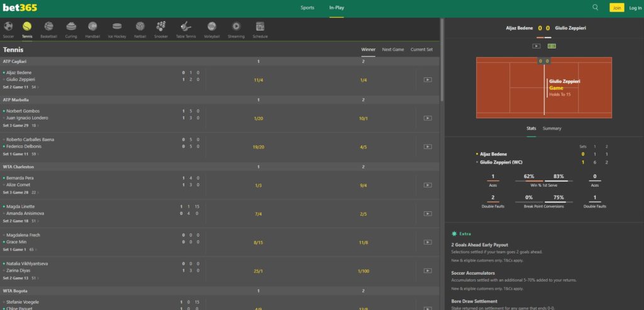
Task: Select the Tennis ball icon
Action: pyautogui.click(x=27, y=26)
